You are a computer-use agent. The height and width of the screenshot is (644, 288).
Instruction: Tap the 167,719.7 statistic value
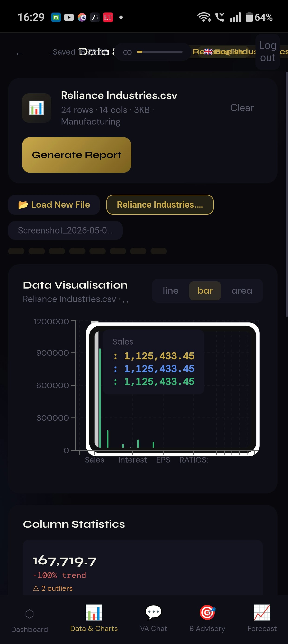click(x=65, y=561)
